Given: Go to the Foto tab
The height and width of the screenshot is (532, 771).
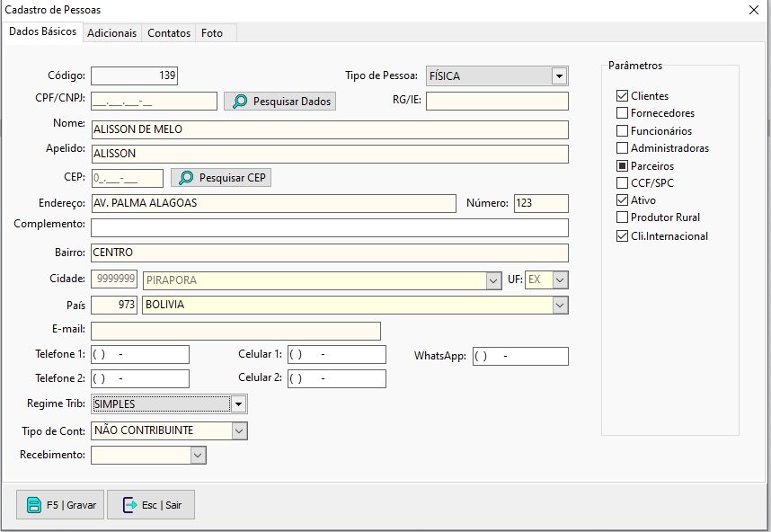Looking at the screenshot, I should [212, 33].
